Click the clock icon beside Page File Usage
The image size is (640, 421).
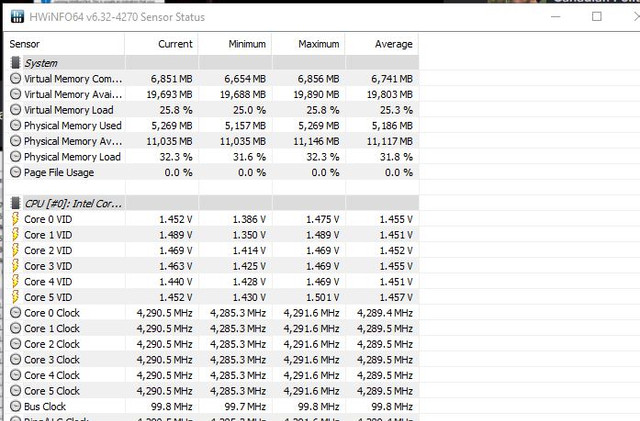tap(16, 172)
